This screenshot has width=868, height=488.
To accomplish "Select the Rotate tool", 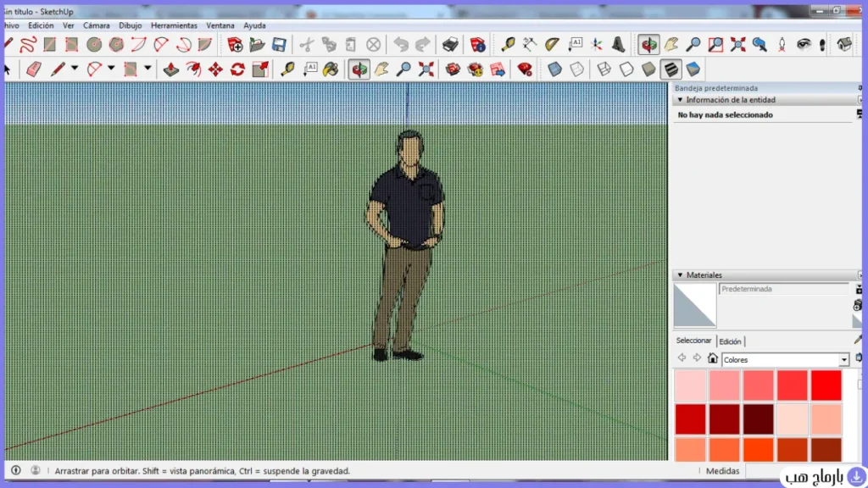I will coord(237,69).
